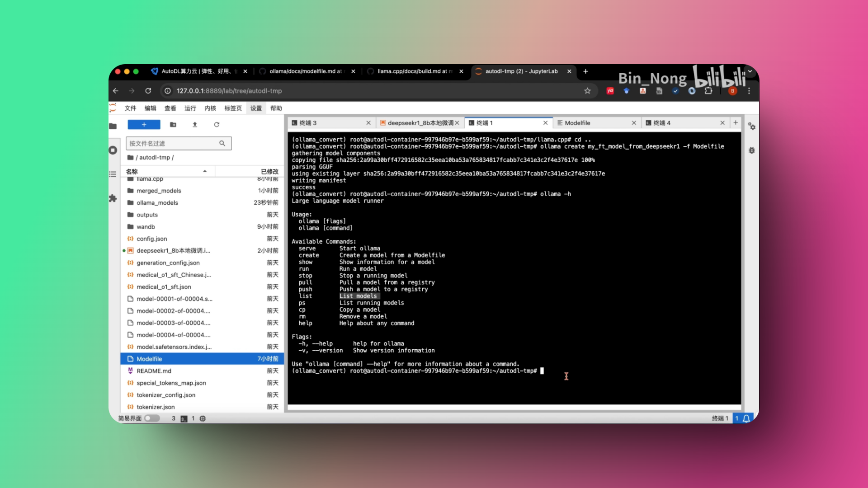Switch to the Modelfile editor tab
The image size is (868, 488).
(x=577, y=123)
